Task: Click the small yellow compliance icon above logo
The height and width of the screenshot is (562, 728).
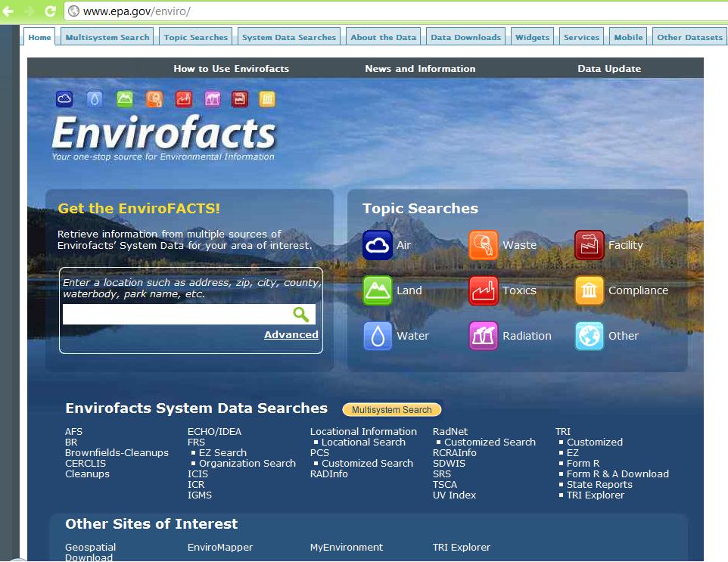Action: [267, 99]
